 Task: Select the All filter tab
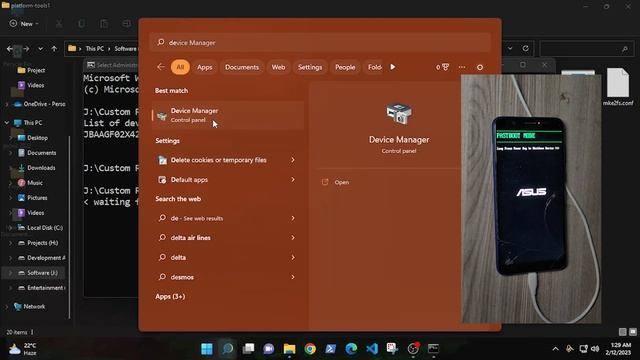180,67
